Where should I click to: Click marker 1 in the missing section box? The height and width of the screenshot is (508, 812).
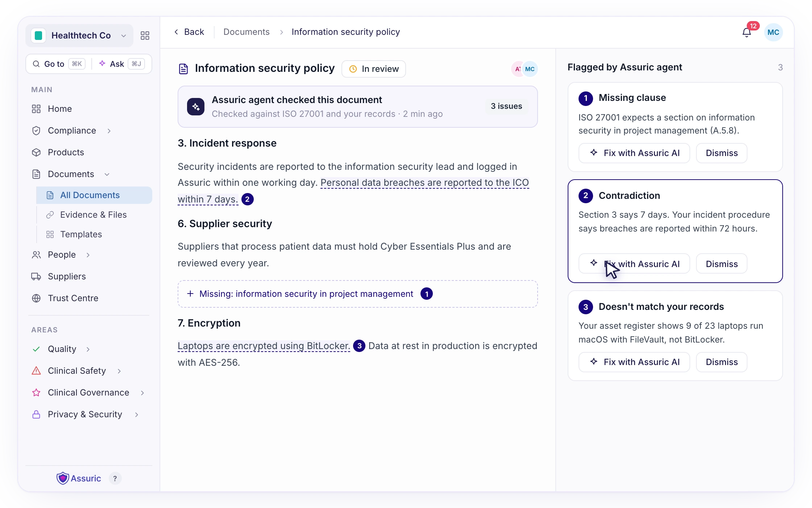coord(427,294)
